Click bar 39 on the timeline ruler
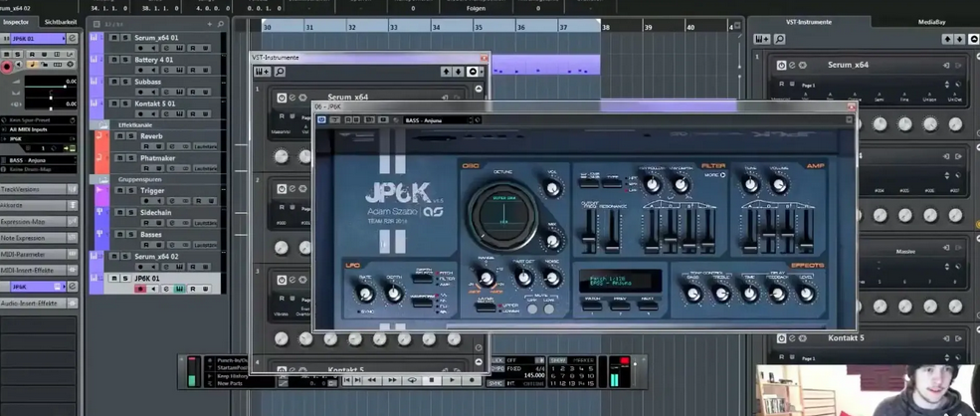980x416 pixels. pos(648,28)
